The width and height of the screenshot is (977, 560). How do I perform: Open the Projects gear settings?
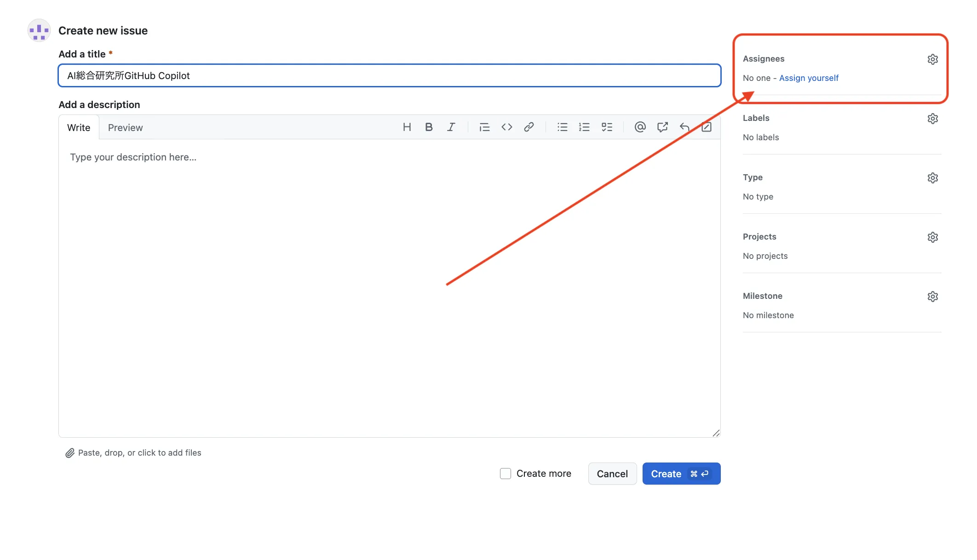932,237
